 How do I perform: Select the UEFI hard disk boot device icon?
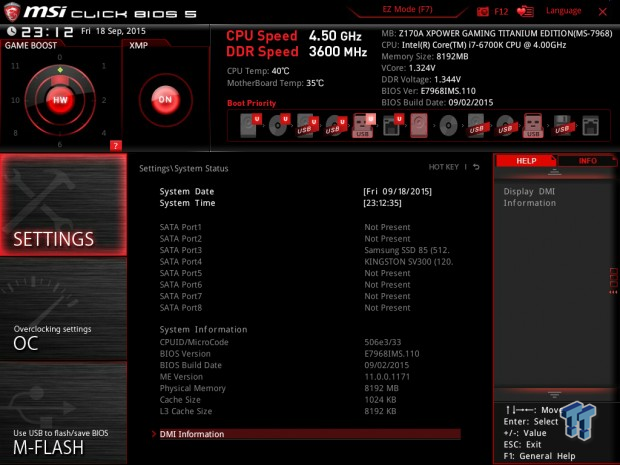coord(251,125)
